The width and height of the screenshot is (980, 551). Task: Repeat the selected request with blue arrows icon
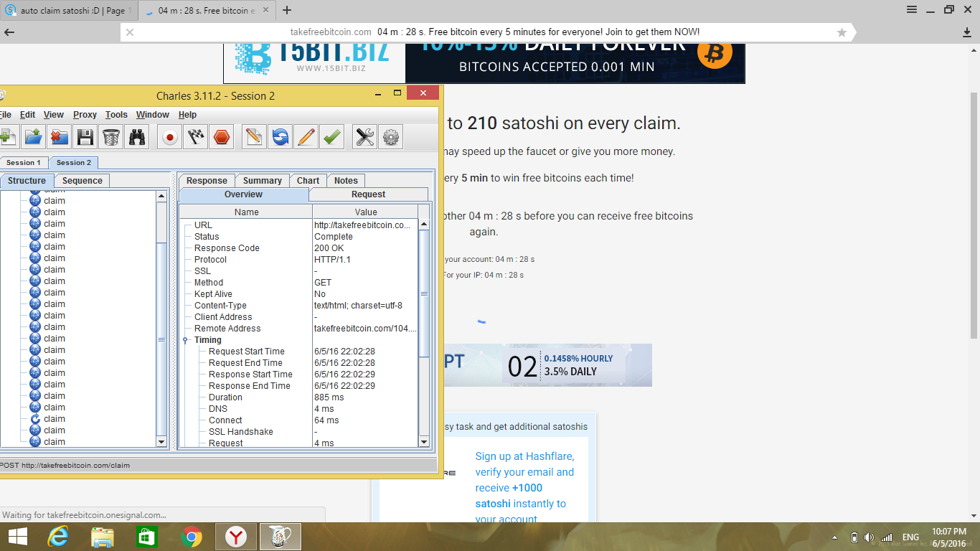[280, 137]
